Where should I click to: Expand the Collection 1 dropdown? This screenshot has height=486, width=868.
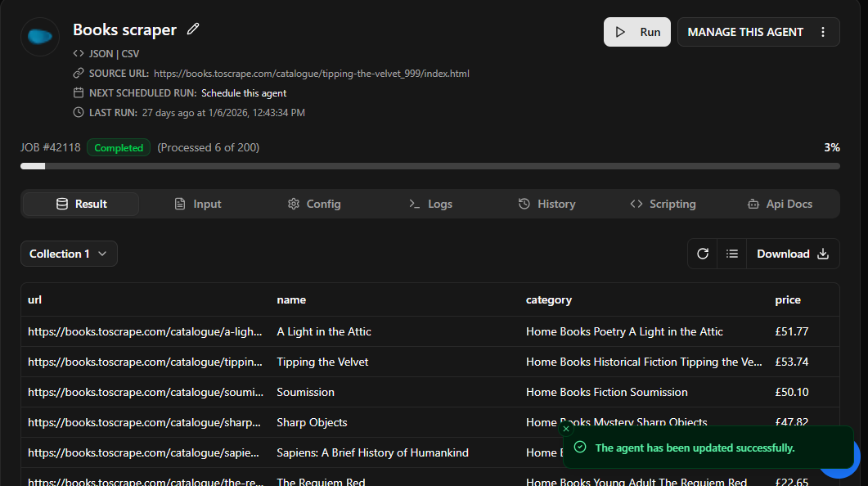69,254
